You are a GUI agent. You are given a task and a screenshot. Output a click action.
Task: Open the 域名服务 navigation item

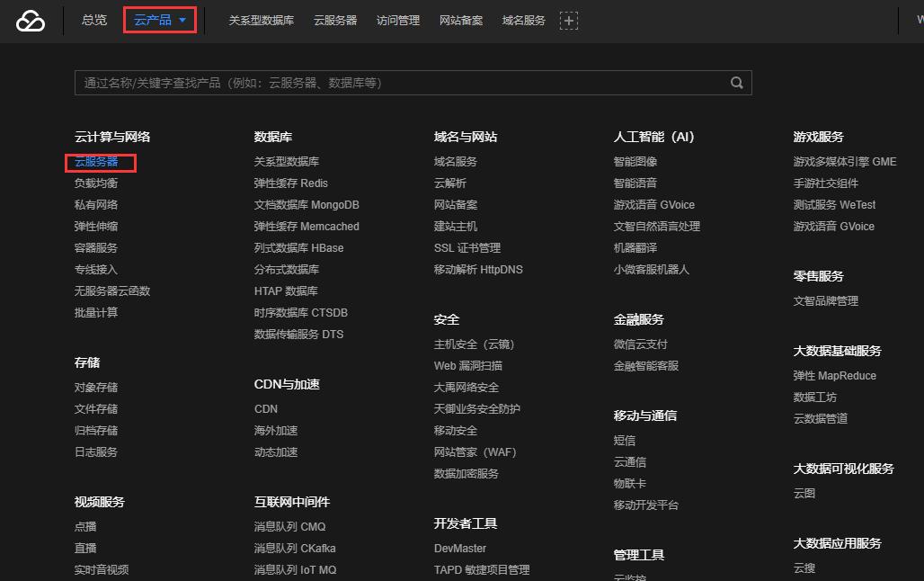click(x=523, y=20)
